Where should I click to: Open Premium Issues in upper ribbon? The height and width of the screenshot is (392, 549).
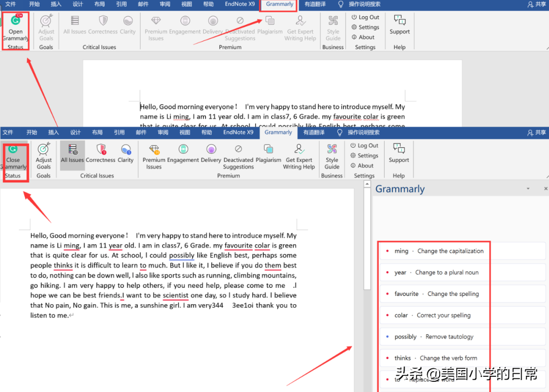pos(156,28)
